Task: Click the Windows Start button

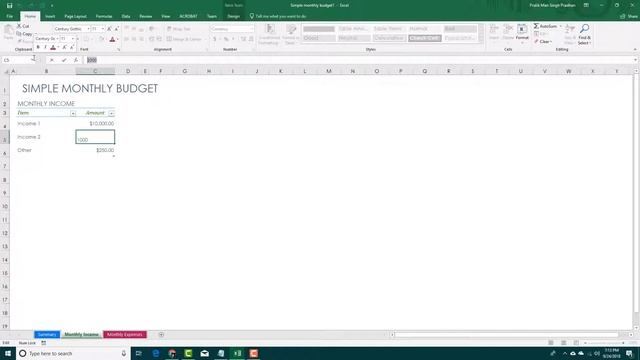Action: 8,353
